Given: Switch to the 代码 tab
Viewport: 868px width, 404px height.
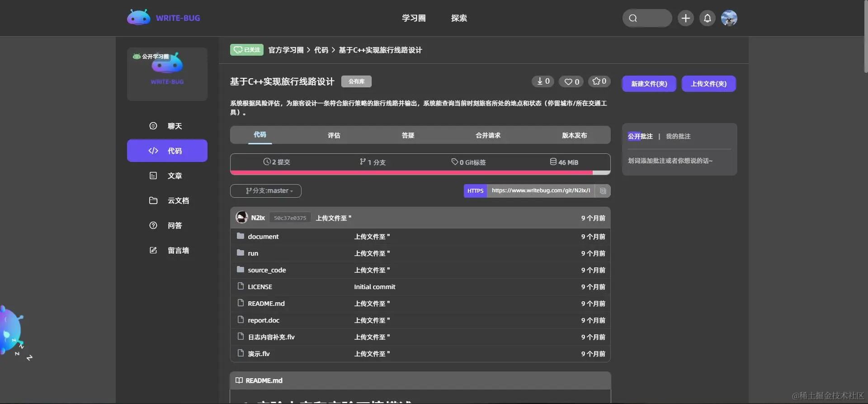Looking at the screenshot, I should coord(260,135).
